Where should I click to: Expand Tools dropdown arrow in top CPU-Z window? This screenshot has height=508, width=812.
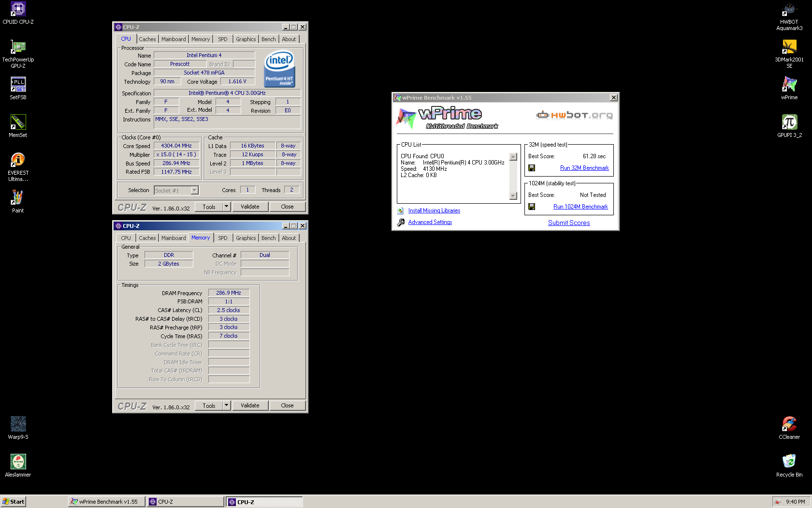coord(226,207)
